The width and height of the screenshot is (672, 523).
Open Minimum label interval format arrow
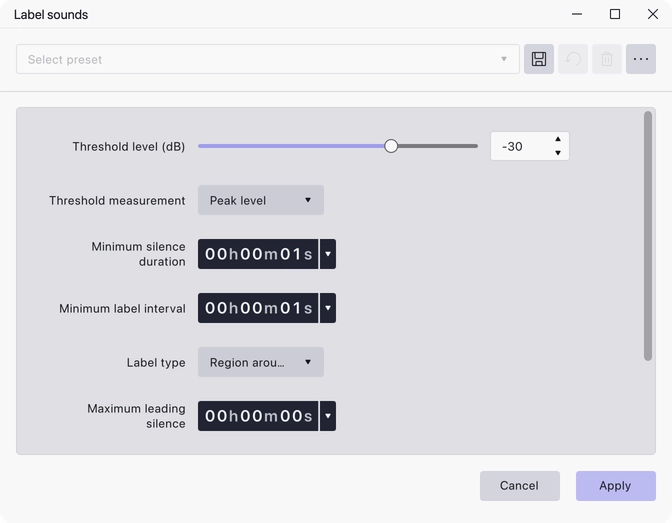pos(328,308)
